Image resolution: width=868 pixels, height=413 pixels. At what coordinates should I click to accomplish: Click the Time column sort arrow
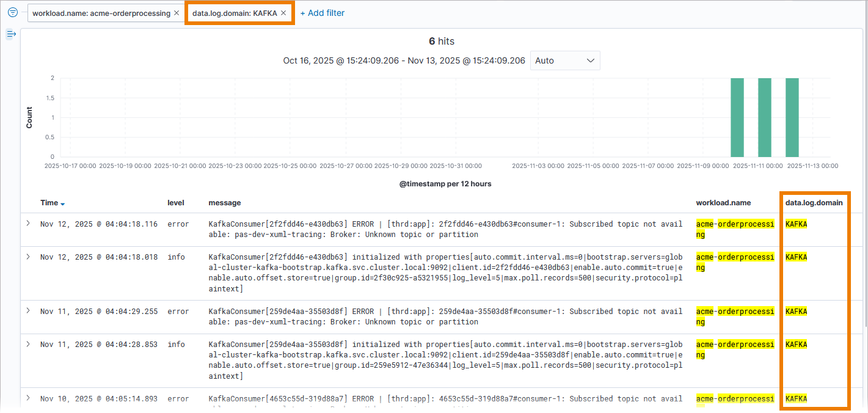coord(62,203)
